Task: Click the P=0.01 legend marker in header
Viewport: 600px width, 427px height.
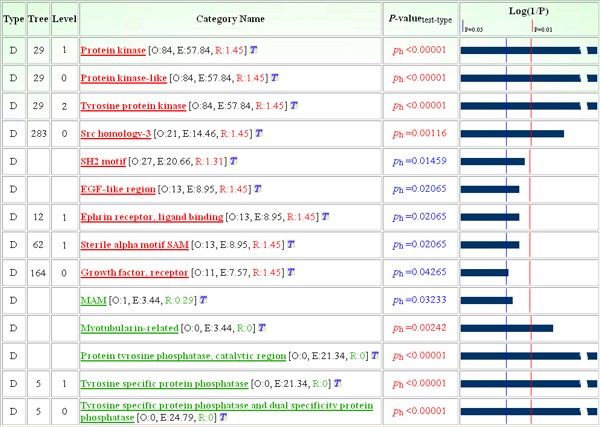Action: click(x=542, y=27)
